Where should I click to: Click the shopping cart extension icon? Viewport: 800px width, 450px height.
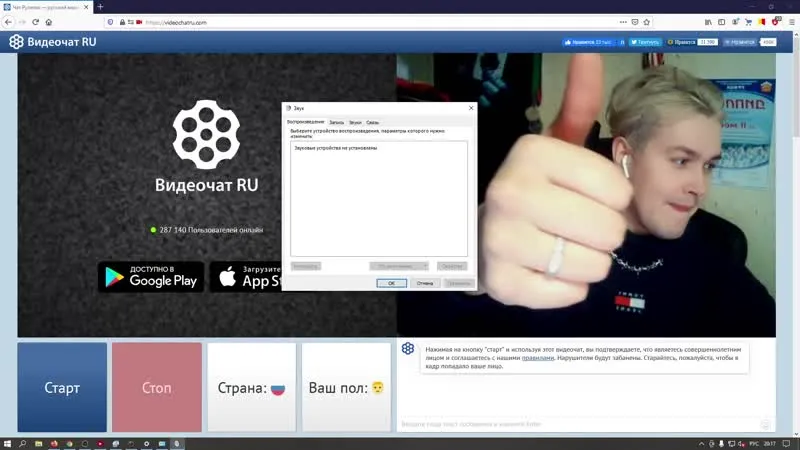coord(748,22)
